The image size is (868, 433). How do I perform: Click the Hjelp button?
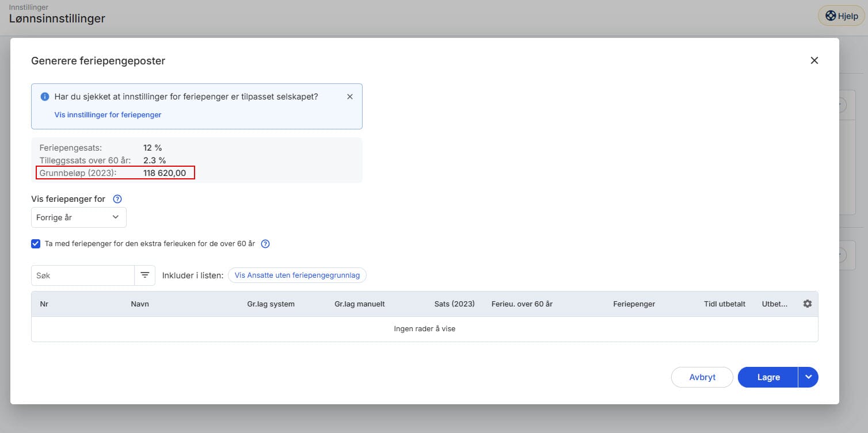[x=841, y=16]
